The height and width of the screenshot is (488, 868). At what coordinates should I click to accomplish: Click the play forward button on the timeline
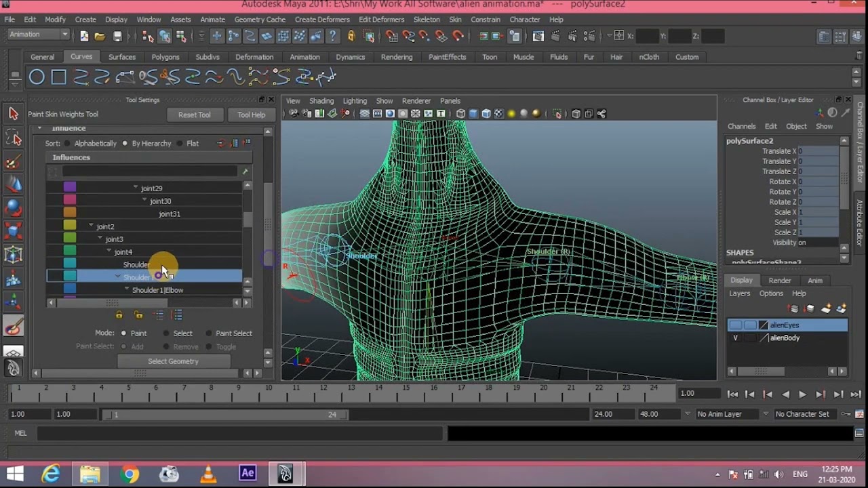(x=802, y=394)
